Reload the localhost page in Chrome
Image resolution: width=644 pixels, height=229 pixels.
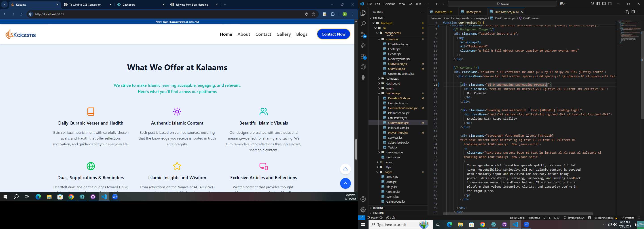tap(21, 14)
